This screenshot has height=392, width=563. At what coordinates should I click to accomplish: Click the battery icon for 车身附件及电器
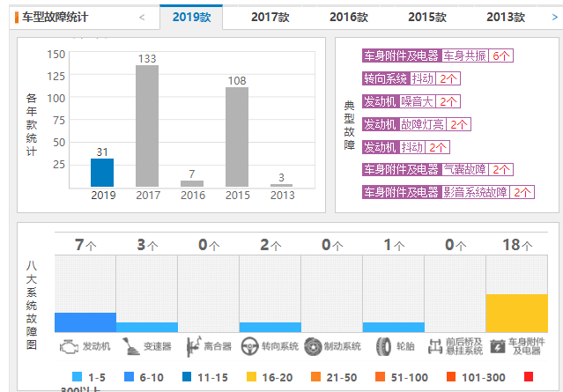(x=498, y=347)
